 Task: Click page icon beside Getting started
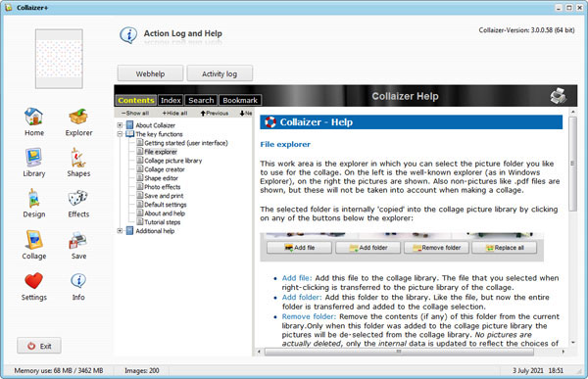pos(140,142)
